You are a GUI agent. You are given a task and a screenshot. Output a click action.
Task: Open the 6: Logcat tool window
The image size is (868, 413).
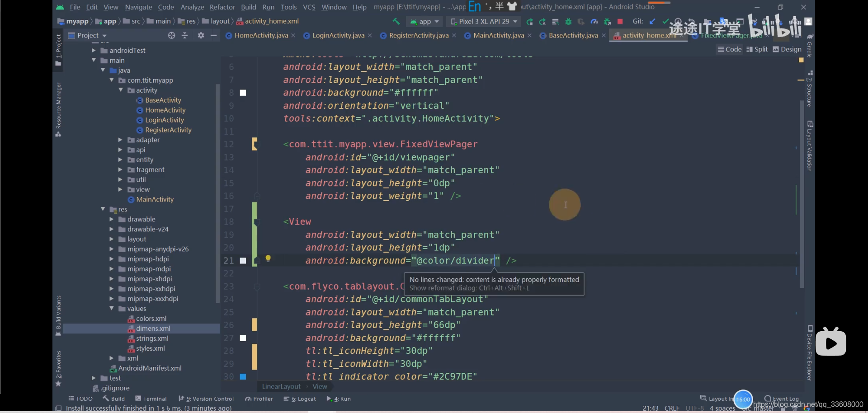click(x=300, y=399)
